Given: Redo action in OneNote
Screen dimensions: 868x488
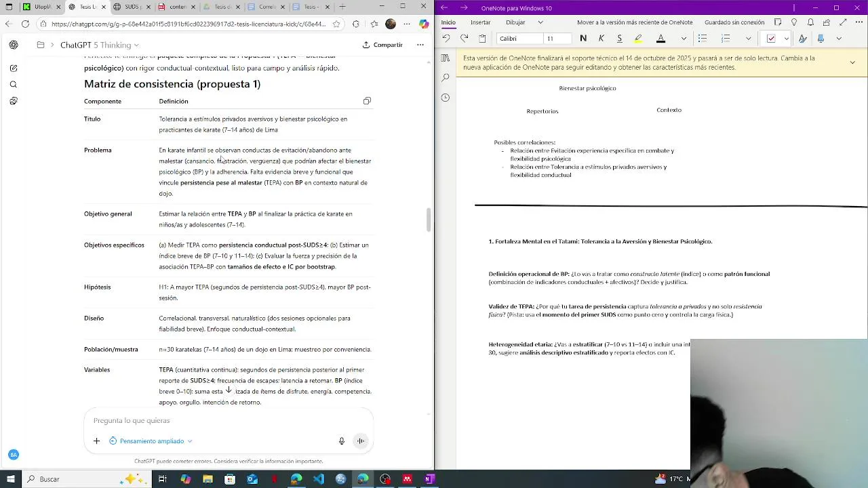Looking at the screenshot, I should coord(464,39).
